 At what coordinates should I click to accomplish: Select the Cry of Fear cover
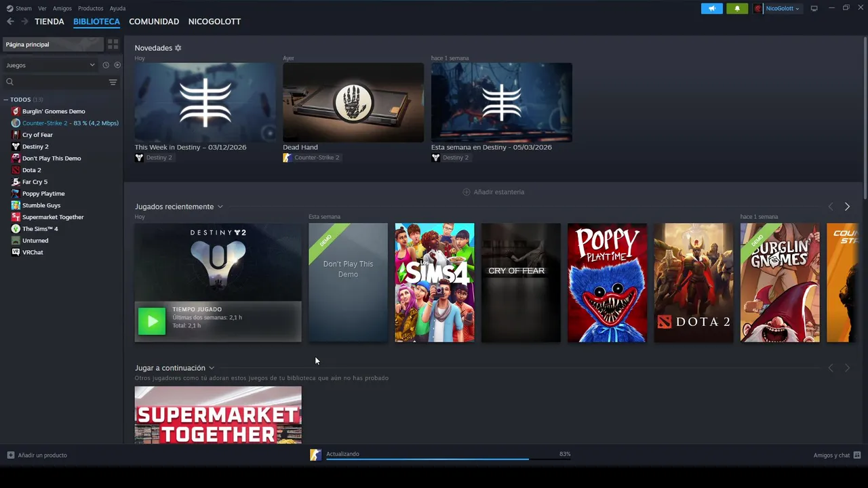point(521,283)
